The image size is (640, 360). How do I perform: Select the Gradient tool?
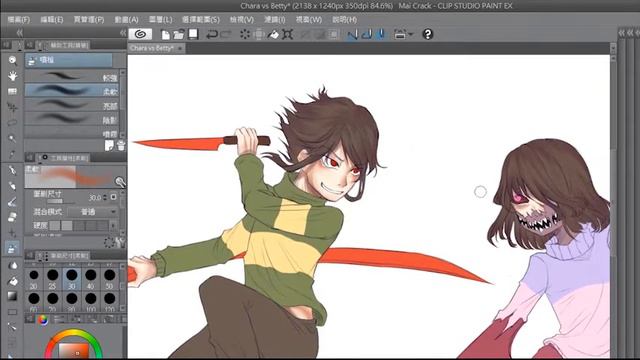click(x=12, y=296)
